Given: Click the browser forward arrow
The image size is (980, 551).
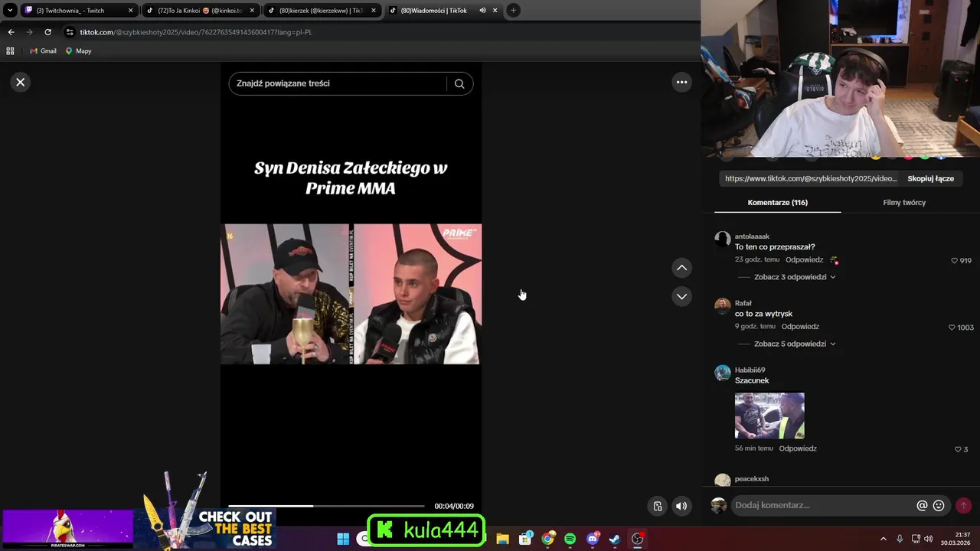Looking at the screenshot, I should click(x=29, y=32).
